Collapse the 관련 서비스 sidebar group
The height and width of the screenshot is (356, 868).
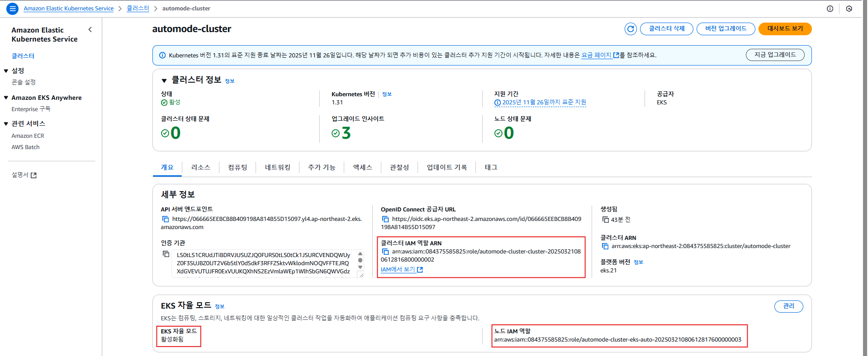[x=6, y=124]
